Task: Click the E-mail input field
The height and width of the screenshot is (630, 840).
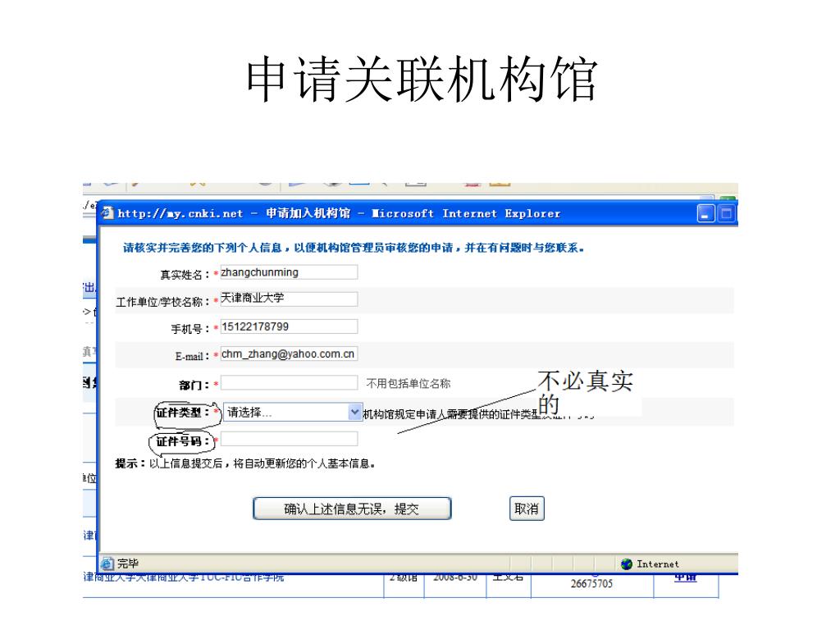Action: coord(289,354)
